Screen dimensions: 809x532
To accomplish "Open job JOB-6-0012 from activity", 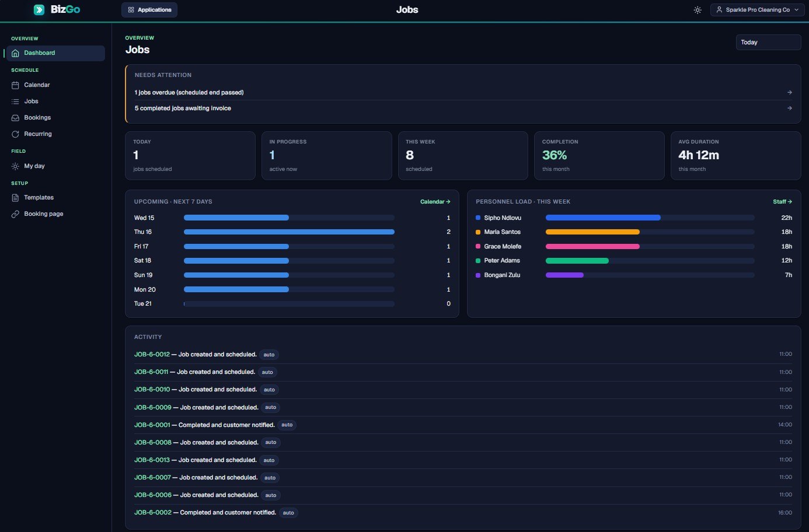I will coord(152,355).
